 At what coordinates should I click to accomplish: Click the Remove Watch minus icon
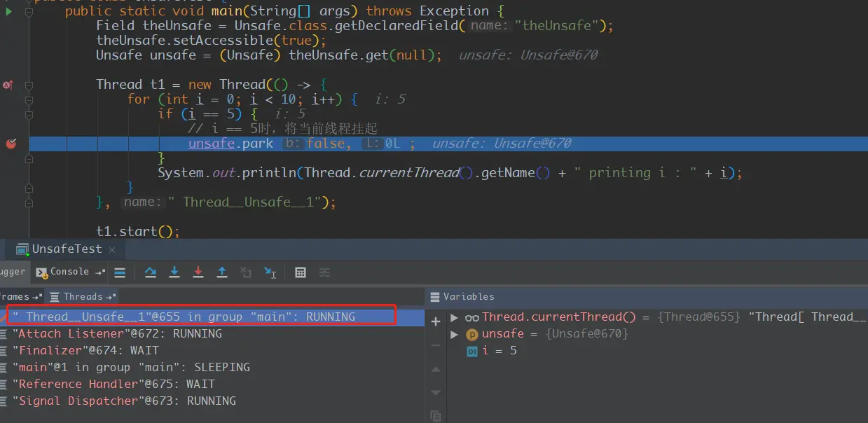coord(436,345)
